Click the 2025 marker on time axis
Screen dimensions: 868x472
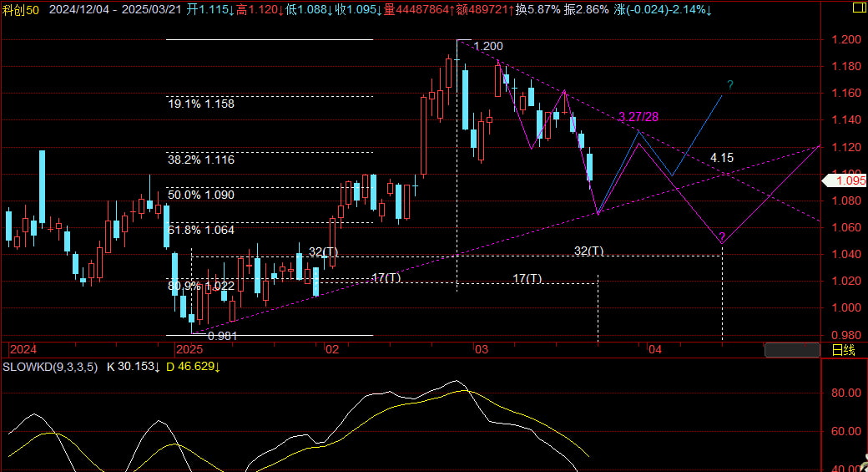[189, 350]
